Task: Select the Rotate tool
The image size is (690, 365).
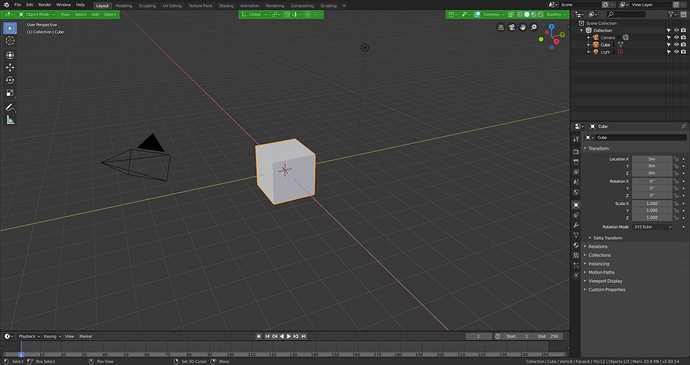Action: pyautogui.click(x=10, y=80)
